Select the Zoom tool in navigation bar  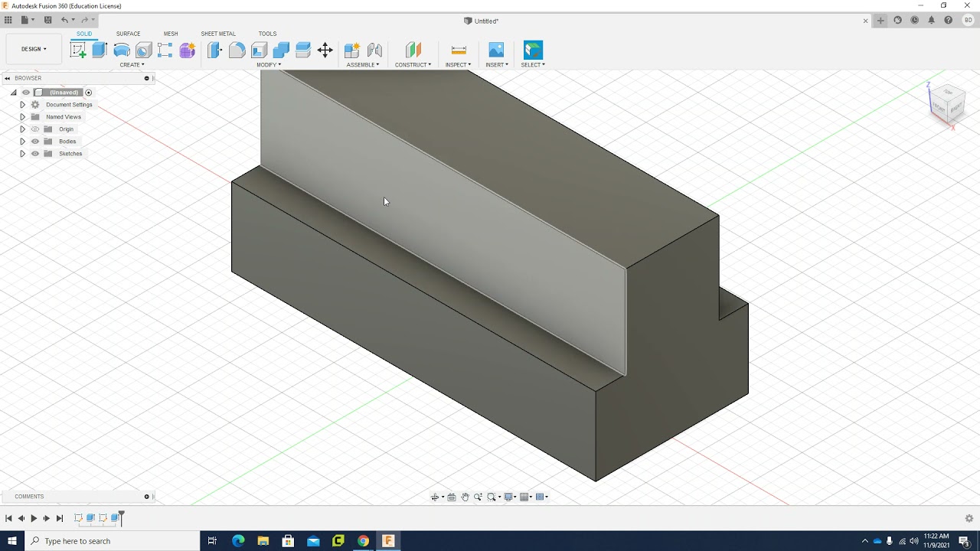(478, 497)
